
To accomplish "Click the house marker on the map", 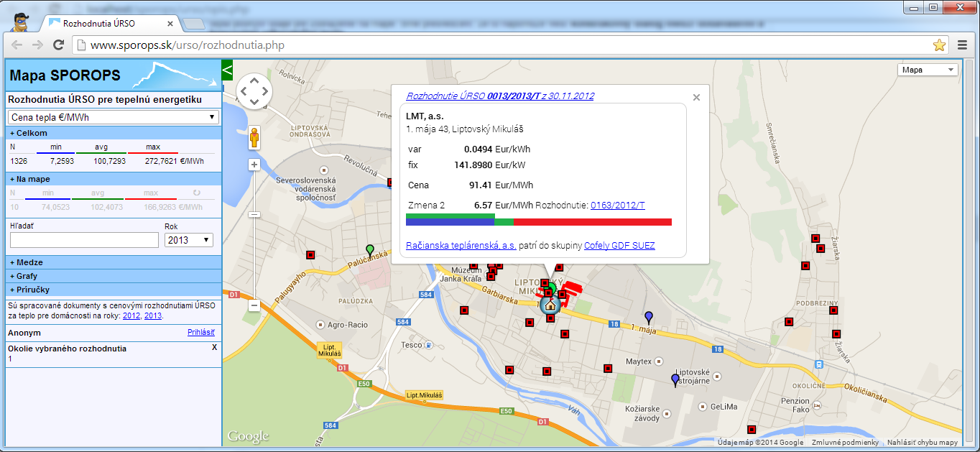I will tap(550, 304).
